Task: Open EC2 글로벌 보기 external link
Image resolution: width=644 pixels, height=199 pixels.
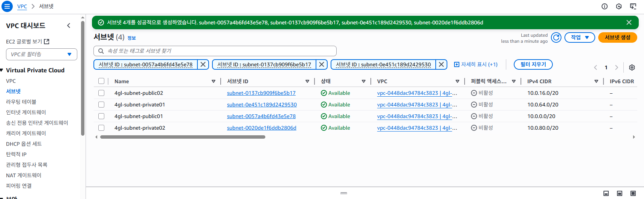Action: click(x=27, y=42)
